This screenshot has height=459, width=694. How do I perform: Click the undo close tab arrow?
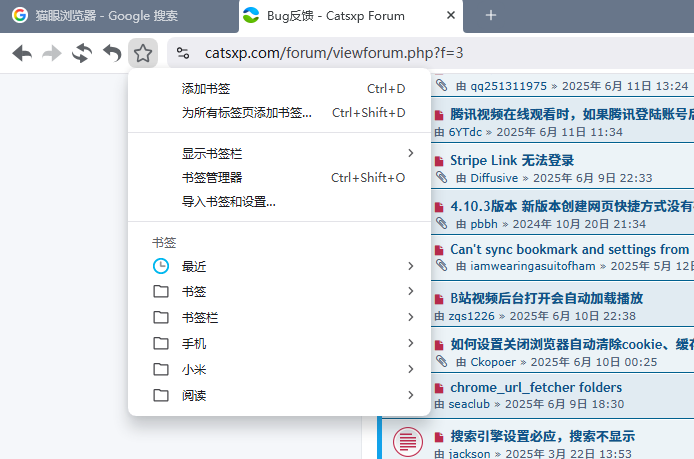point(112,53)
